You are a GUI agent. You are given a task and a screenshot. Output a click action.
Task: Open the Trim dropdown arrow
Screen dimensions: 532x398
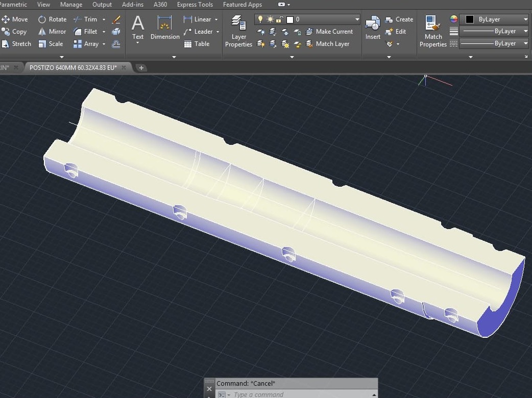click(104, 19)
